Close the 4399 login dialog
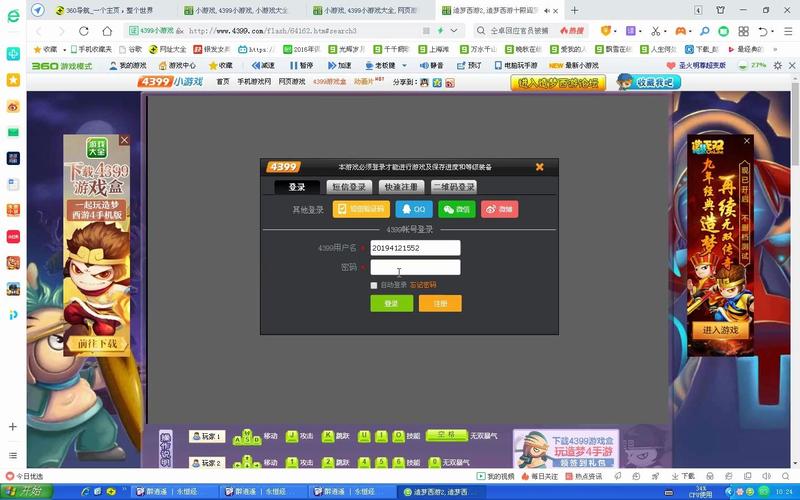 (x=539, y=167)
